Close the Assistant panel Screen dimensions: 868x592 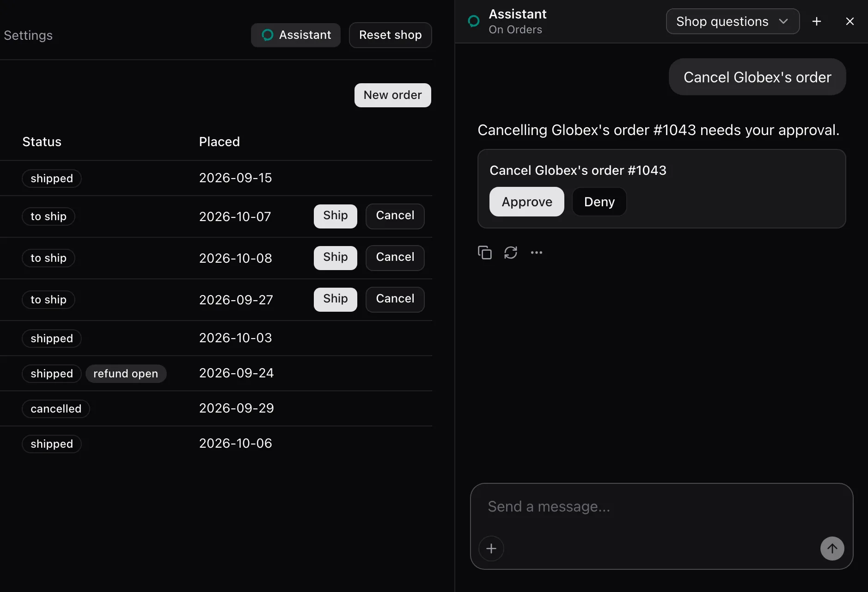pos(850,21)
